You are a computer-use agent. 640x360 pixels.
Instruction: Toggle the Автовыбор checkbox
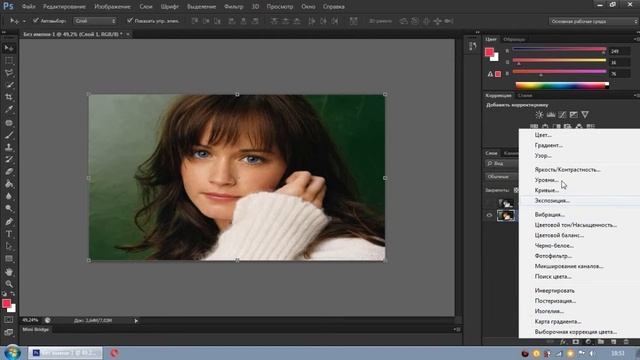point(36,20)
